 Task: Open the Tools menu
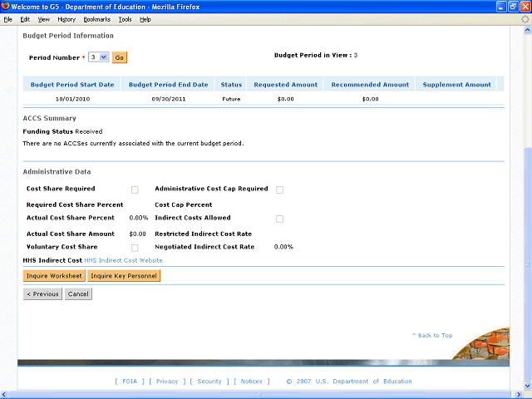pos(126,19)
